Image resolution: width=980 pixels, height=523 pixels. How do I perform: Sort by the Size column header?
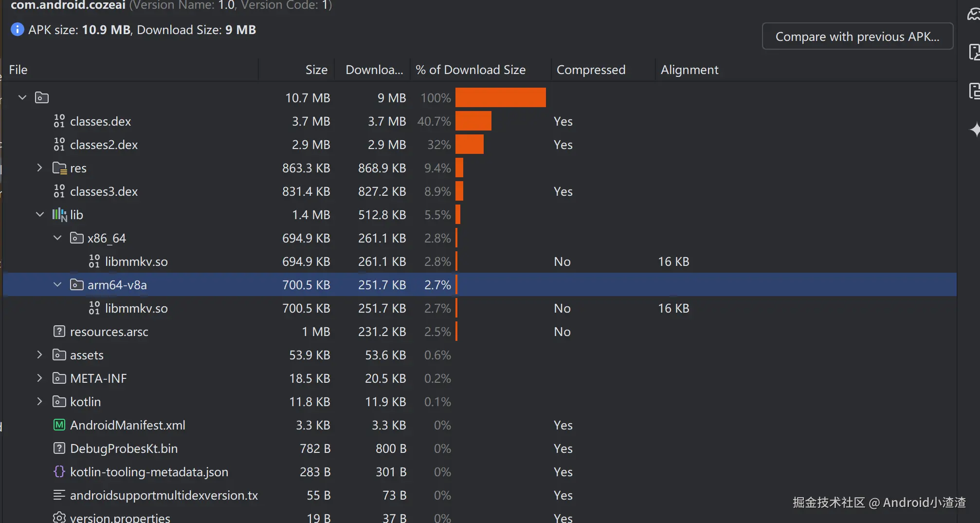click(316, 70)
